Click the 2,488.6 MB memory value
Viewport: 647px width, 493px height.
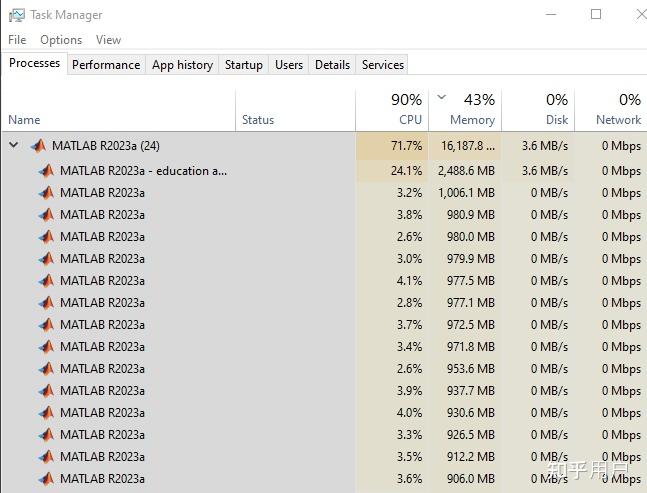coord(466,171)
